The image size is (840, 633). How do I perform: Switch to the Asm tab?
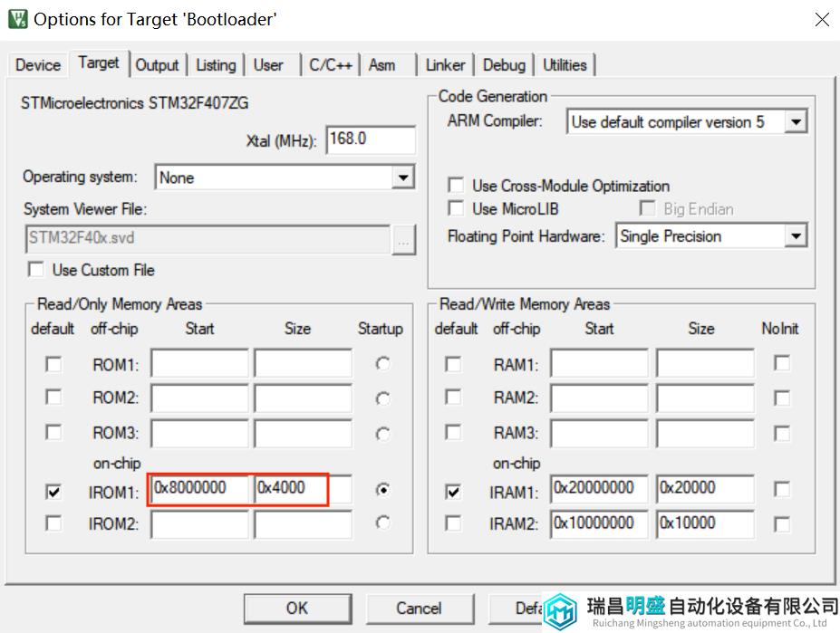tap(381, 65)
